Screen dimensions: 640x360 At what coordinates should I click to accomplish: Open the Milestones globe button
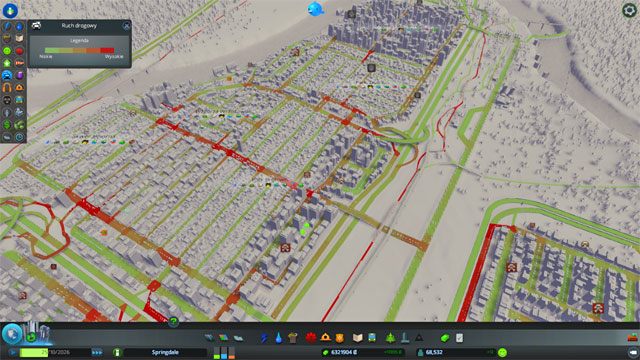coord(12,334)
